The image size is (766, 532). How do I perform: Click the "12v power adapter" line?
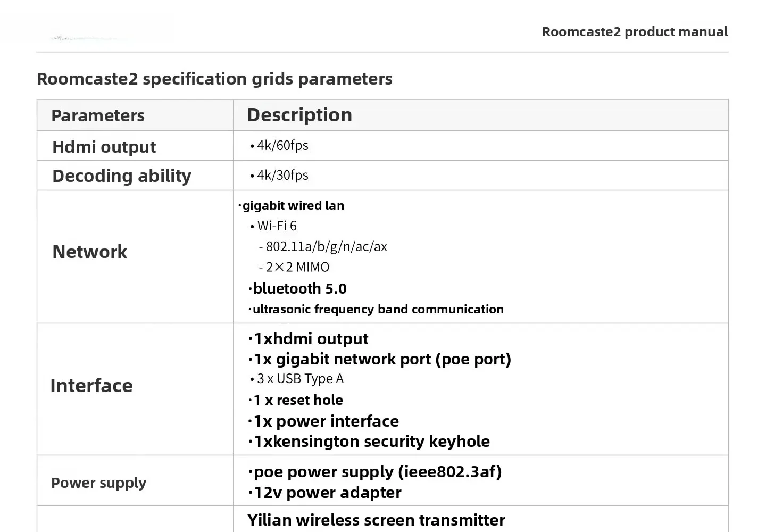click(327, 493)
